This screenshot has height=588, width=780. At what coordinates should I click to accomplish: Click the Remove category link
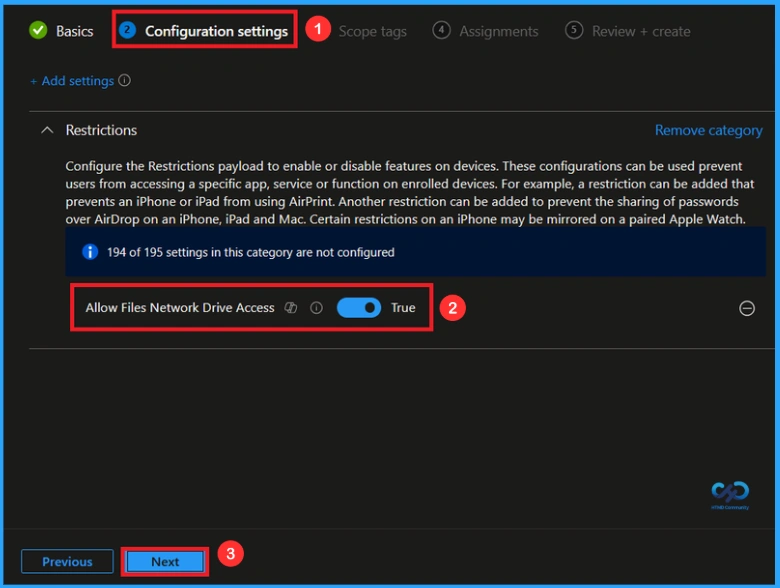[708, 130]
